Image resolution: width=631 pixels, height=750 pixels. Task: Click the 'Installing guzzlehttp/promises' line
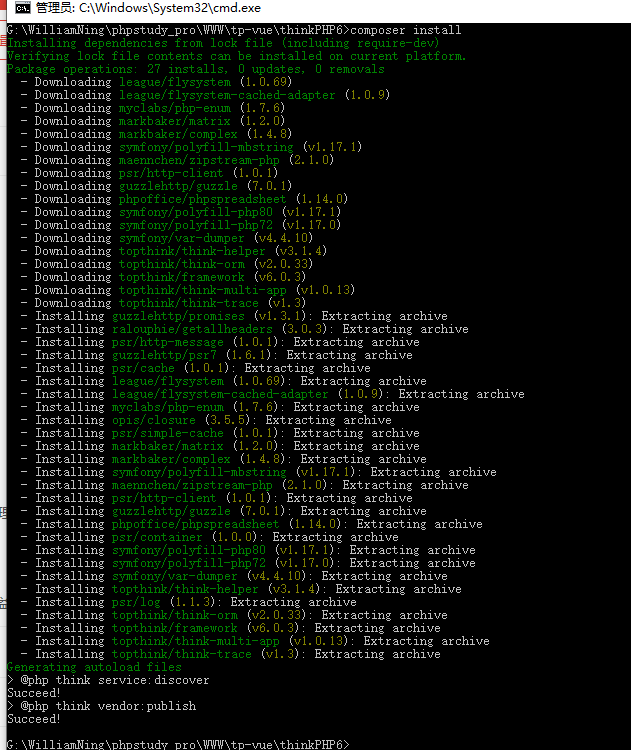coord(234,316)
